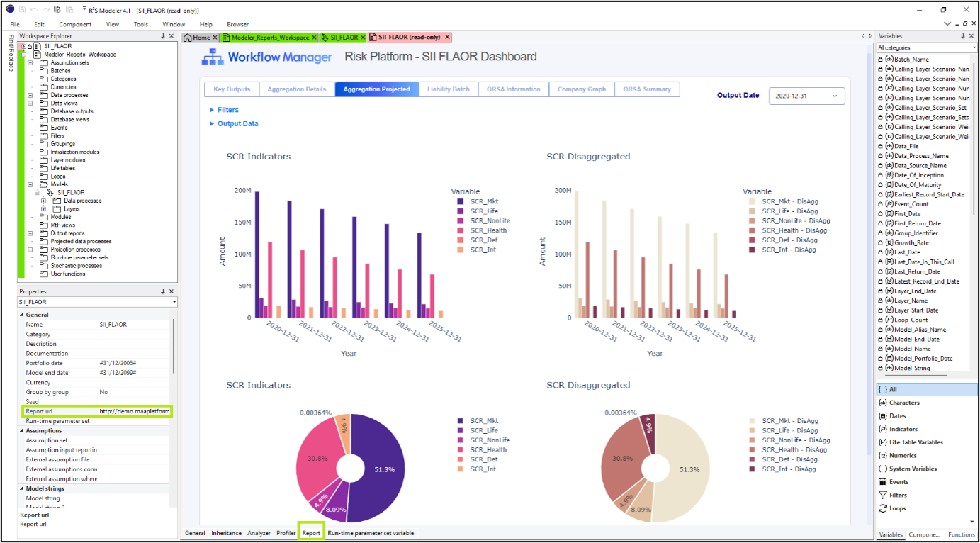Select the Numerics variable category
980x543 pixels.
point(925,455)
